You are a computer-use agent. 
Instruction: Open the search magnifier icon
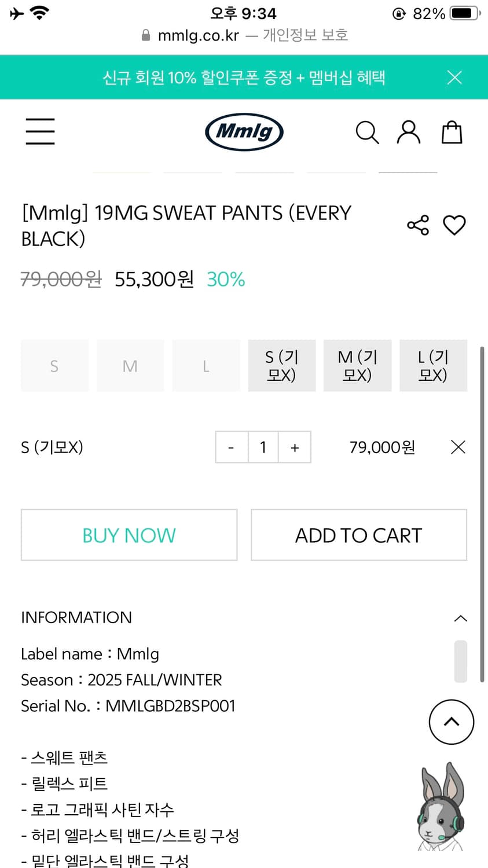coord(366,133)
